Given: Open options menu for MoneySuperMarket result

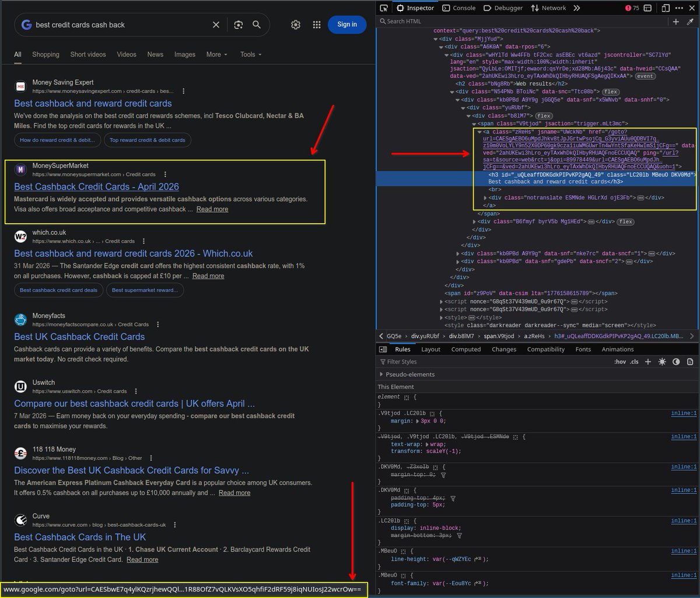Looking at the screenshot, I should point(165,174).
